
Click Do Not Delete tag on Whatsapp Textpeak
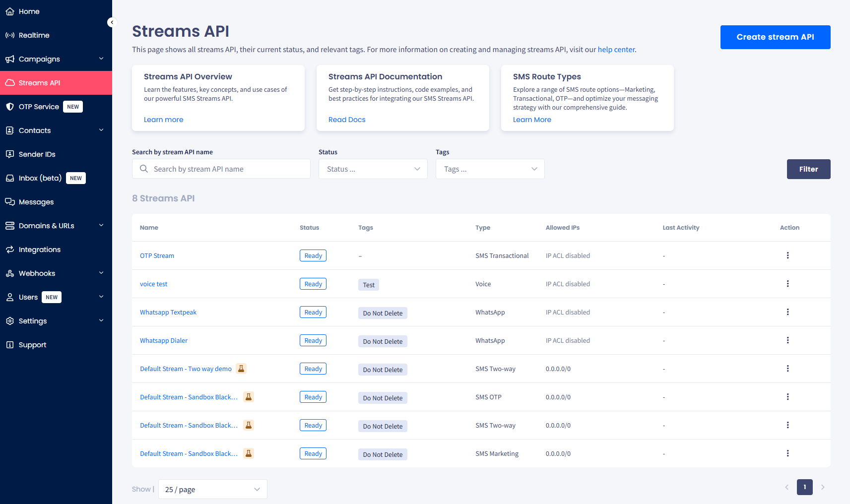383,313
